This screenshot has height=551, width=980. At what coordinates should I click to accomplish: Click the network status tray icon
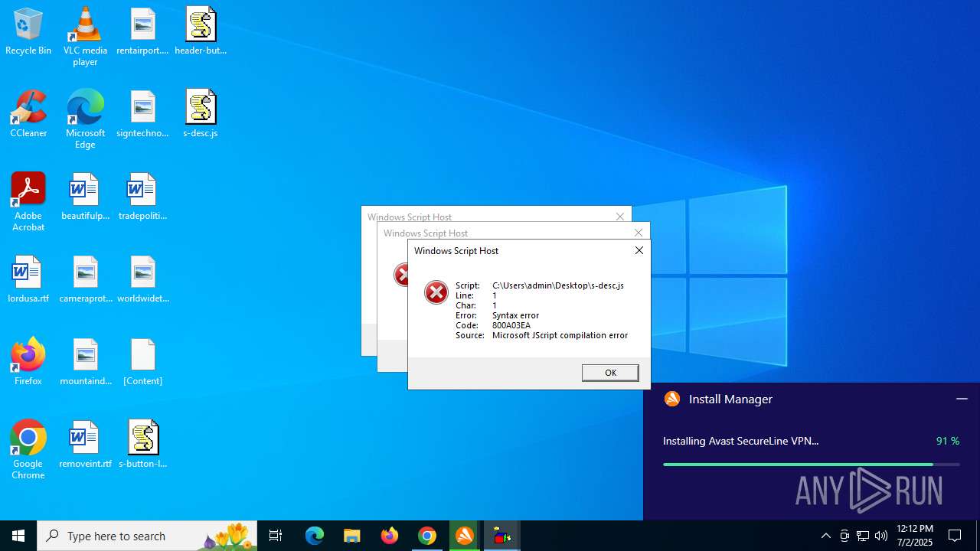(863, 536)
